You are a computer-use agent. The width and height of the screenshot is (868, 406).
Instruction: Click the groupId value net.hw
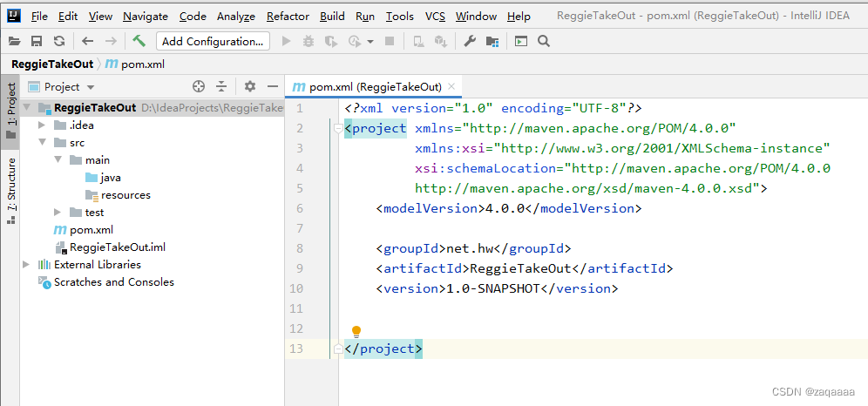pos(470,248)
